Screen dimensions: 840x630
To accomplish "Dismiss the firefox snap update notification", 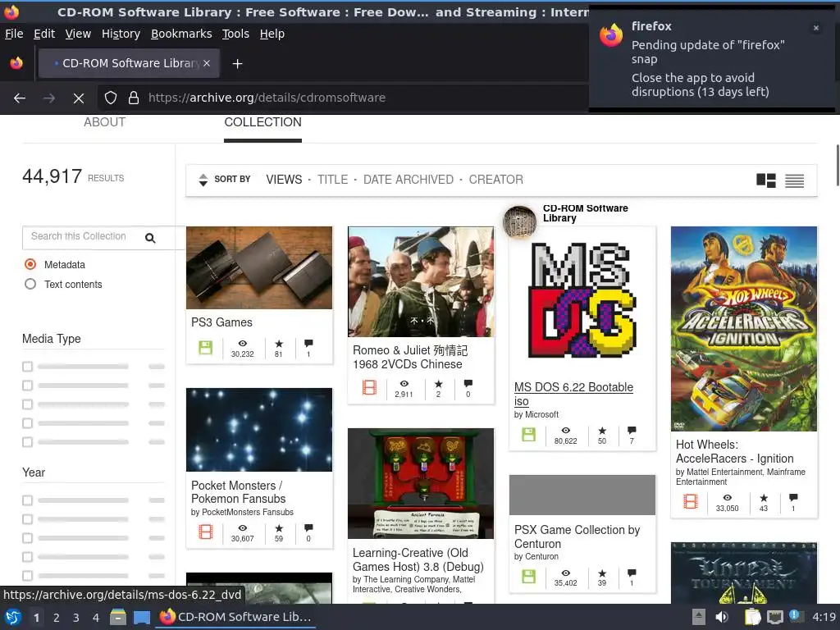I will click(x=816, y=28).
